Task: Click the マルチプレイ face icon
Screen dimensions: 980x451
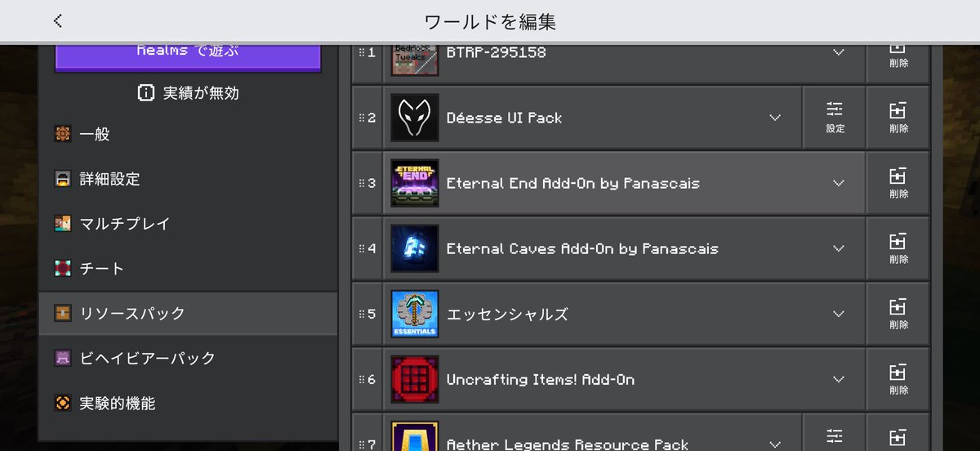Action: point(63,224)
